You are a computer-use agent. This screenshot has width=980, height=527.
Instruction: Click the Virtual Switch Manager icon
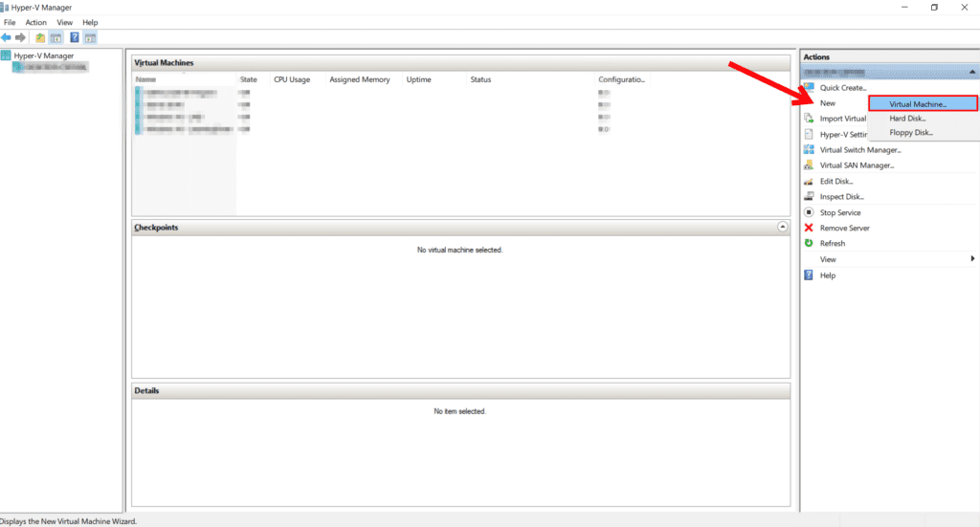809,150
